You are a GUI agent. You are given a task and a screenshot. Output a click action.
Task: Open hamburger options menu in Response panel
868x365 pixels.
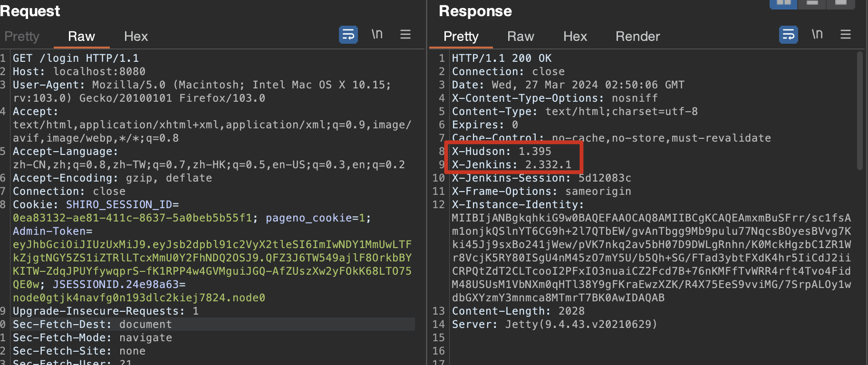(x=846, y=34)
